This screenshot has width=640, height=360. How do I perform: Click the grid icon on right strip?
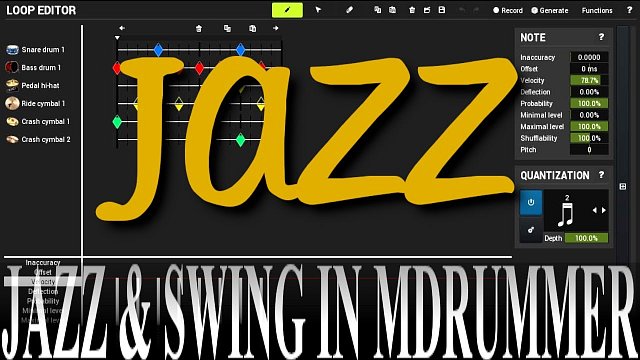click(x=623, y=187)
